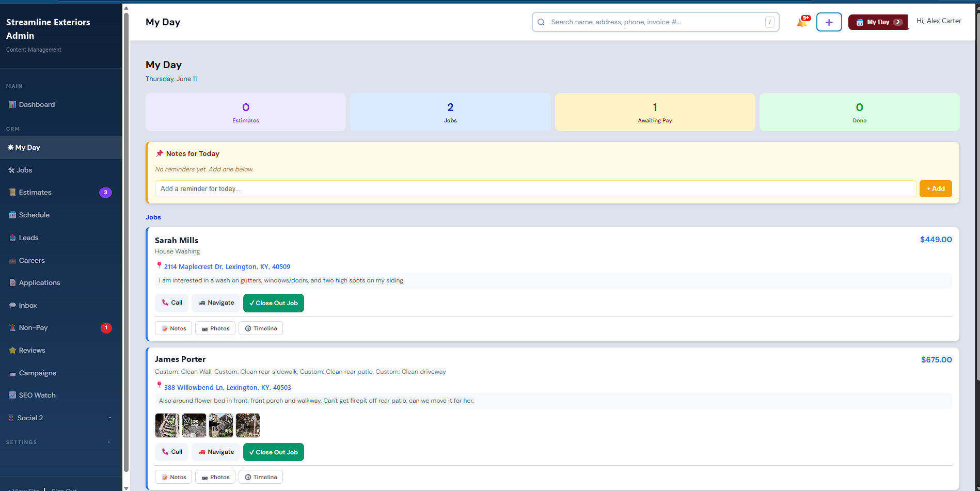This screenshot has height=491, width=980.
Task: Click the $449.00 job amount
Action: pos(936,240)
